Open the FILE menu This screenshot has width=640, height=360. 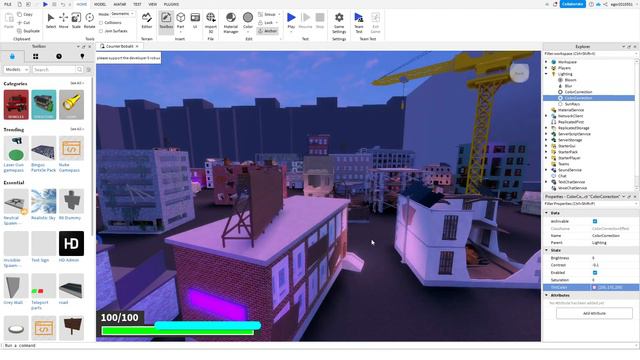(x=8, y=4)
